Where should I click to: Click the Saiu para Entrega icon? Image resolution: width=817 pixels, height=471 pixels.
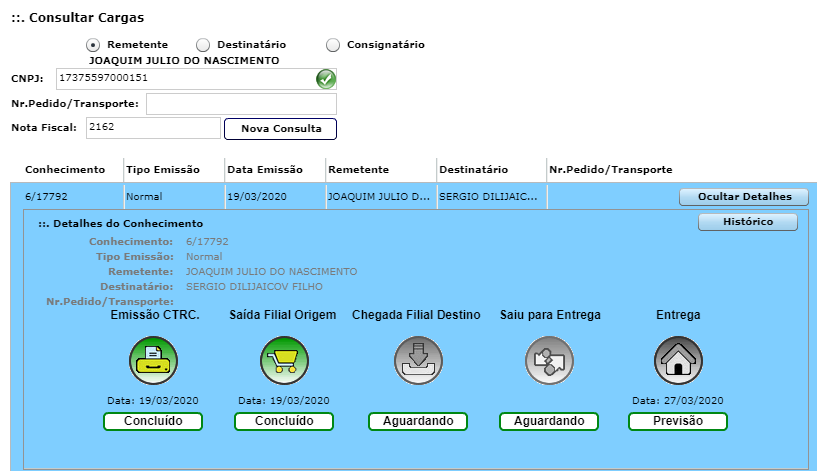[x=549, y=361]
